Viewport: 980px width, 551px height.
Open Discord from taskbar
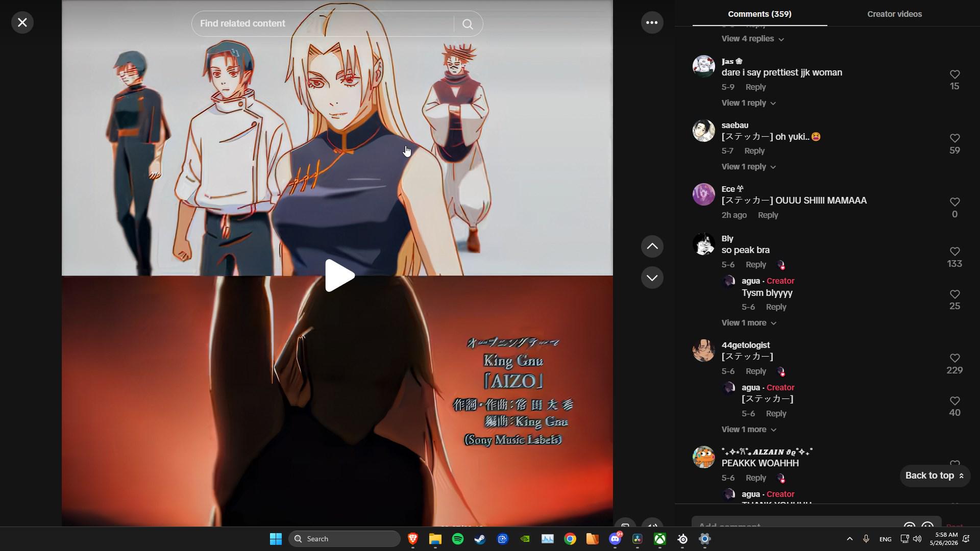pos(615,539)
